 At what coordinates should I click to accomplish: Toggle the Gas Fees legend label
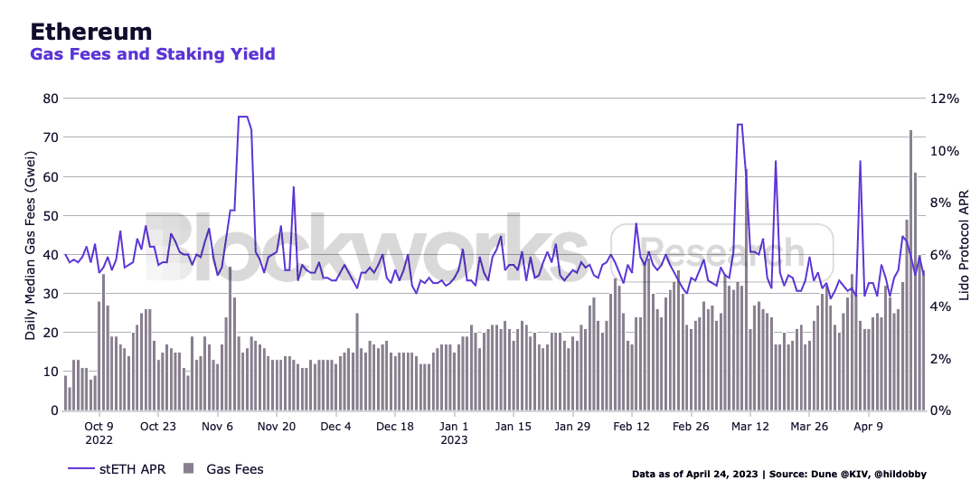pos(235,468)
